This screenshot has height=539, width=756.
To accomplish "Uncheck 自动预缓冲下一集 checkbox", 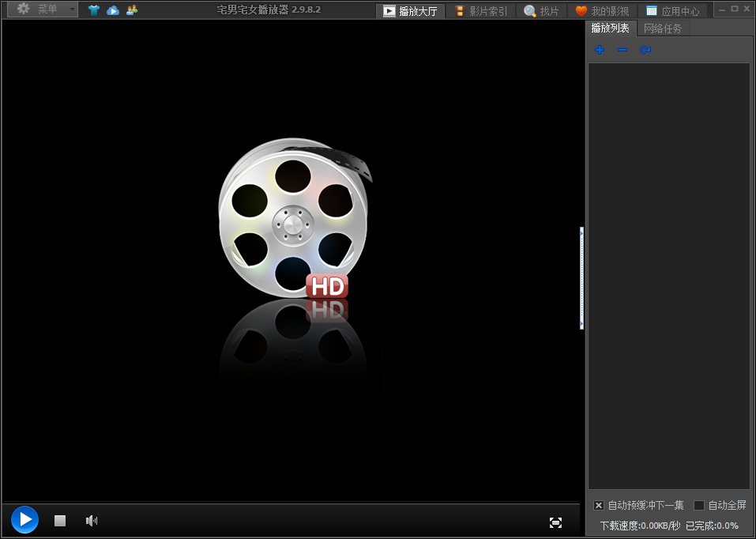I will [x=599, y=505].
